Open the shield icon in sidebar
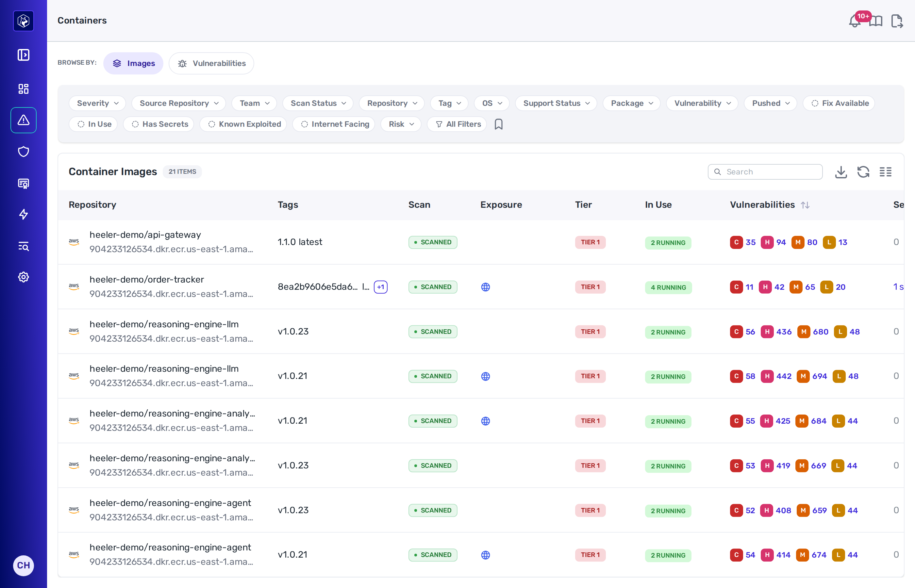The height and width of the screenshot is (588, 915). click(x=23, y=152)
